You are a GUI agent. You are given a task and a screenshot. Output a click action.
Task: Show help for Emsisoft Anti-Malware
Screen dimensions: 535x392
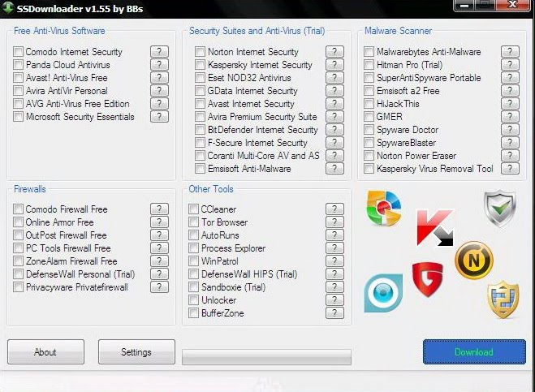(x=334, y=168)
